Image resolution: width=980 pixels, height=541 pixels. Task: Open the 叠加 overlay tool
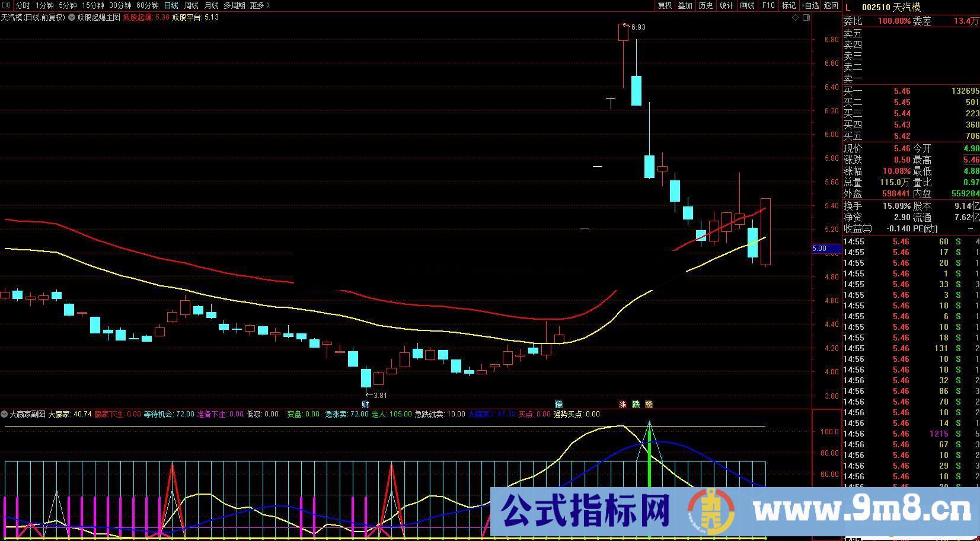685,5
